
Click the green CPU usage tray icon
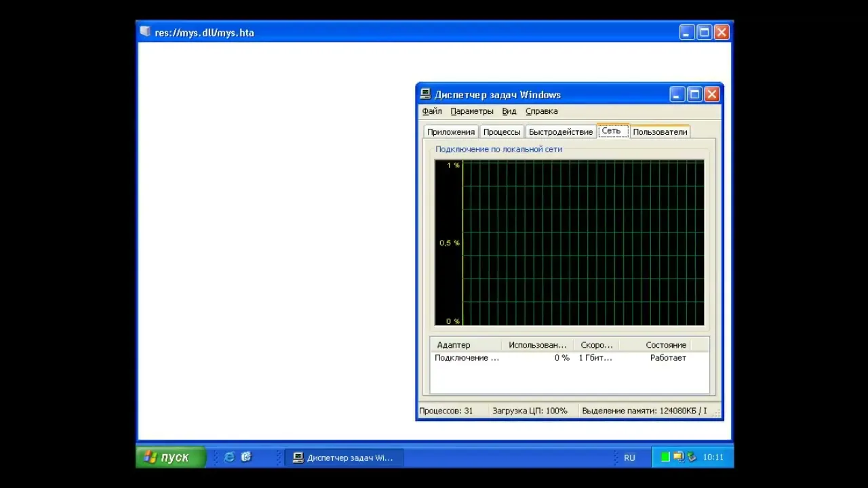666,457
